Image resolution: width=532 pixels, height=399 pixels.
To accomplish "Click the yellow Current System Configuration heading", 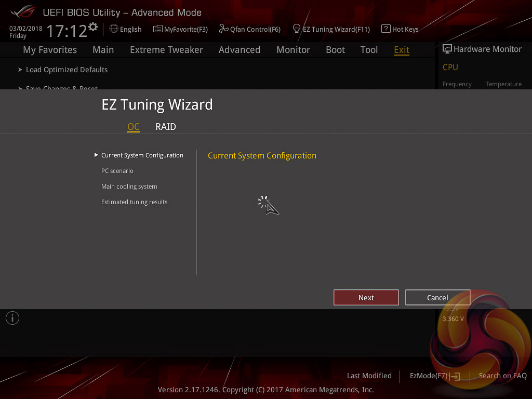I will click(x=262, y=155).
